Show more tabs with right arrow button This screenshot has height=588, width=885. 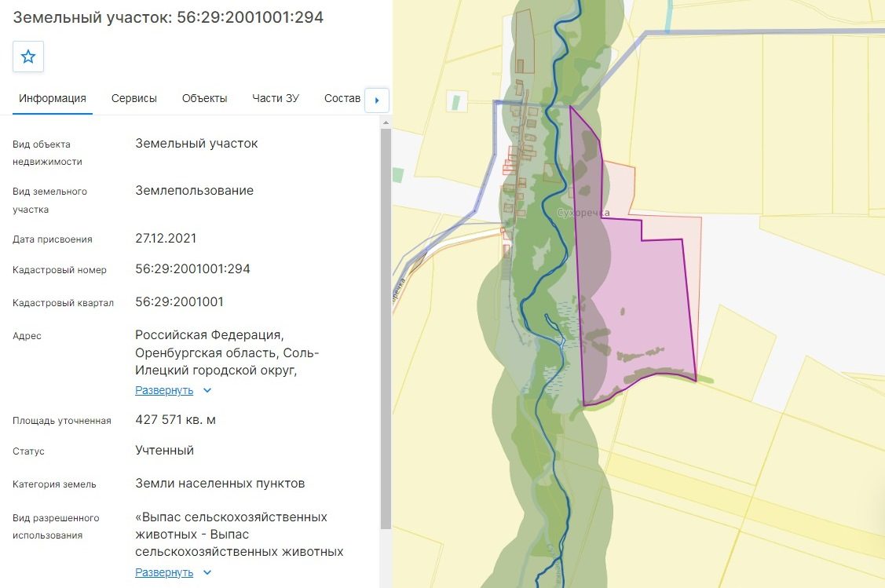coord(377,100)
